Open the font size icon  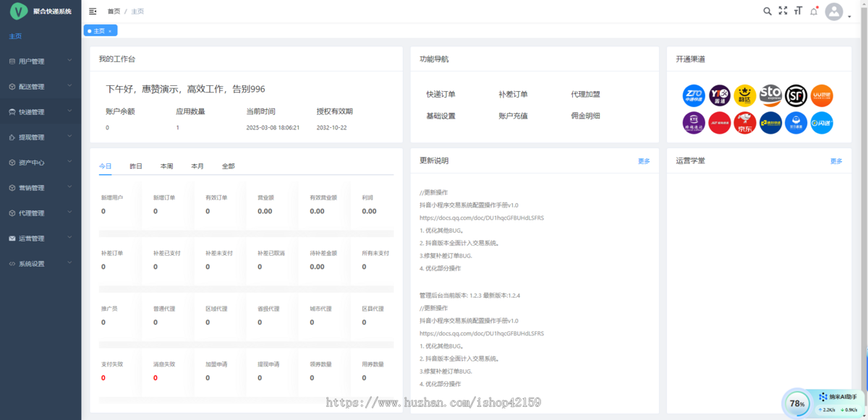[798, 11]
